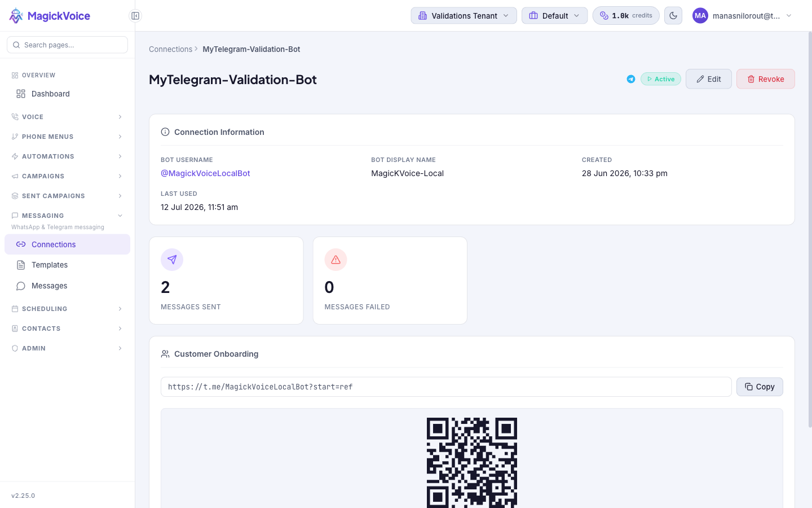Click the Connections link icon

point(21,244)
